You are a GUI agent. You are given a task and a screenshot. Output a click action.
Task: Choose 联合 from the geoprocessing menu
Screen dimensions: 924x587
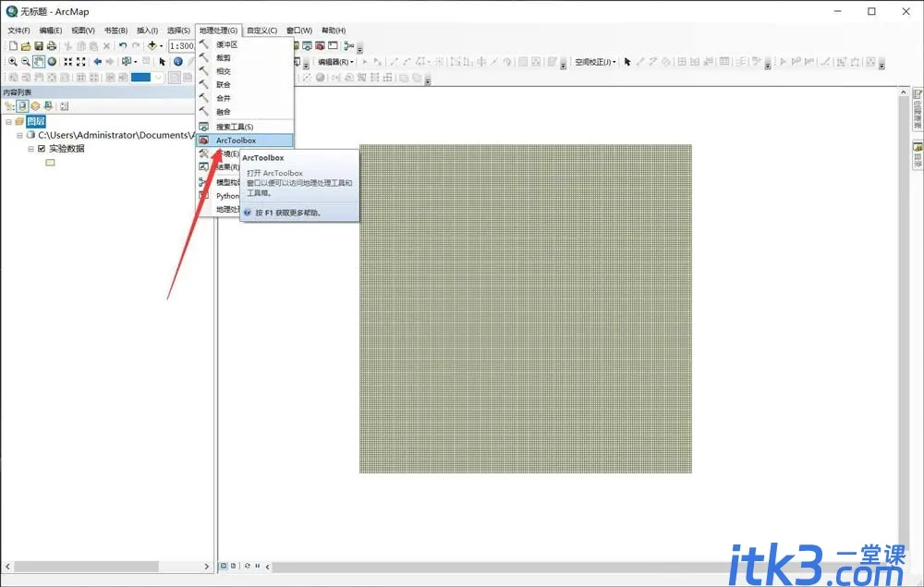click(x=245, y=85)
